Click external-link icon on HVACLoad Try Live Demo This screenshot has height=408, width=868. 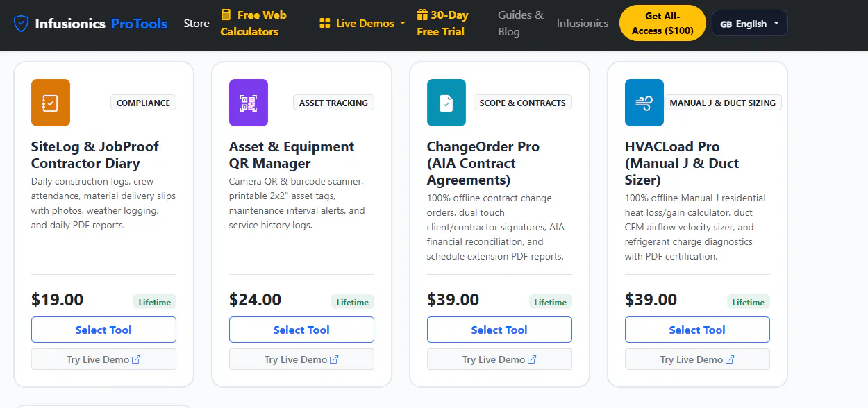click(x=730, y=359)
